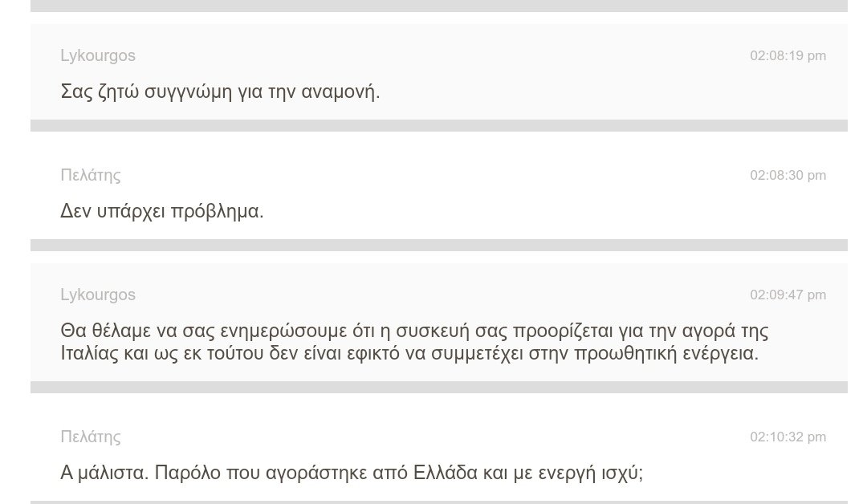Select the 02:10:32 pm timestamp
The image size is (867, 504).
788,437
